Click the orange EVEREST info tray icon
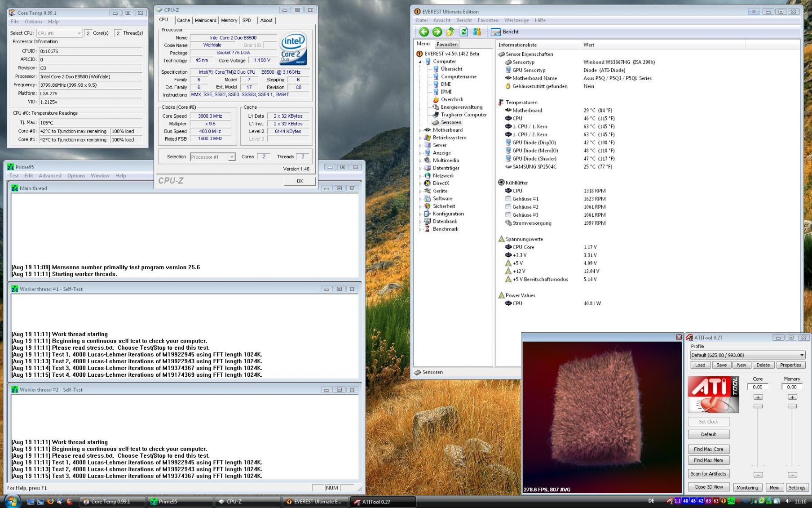Viewport: 812px width, 508px height. tap(724, 501)
